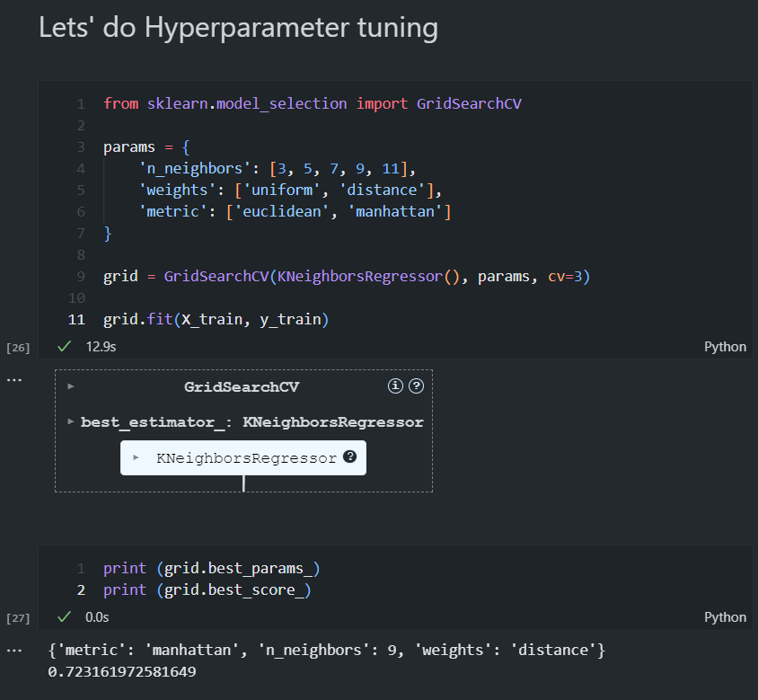Screen dimensions: 758x700
Task: Expand the GridSearchCV estimator details
Action: (71, 386)
